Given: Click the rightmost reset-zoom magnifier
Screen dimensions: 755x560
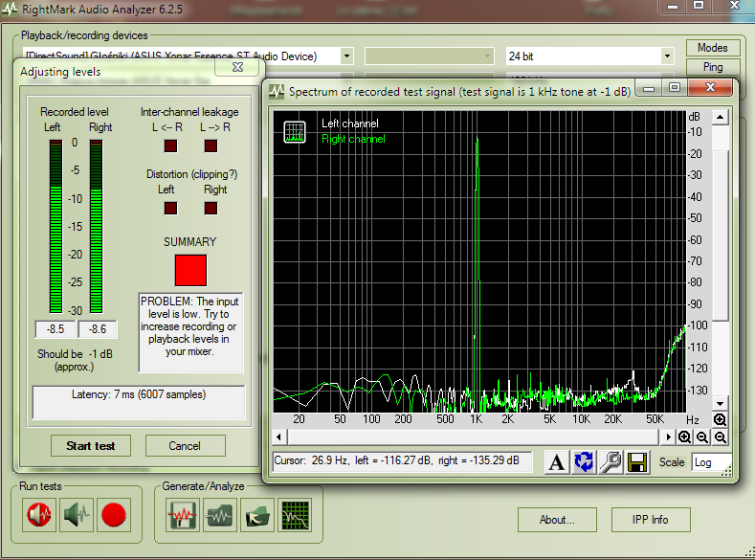Looking at the screenshot, I should tap(721, 437).
